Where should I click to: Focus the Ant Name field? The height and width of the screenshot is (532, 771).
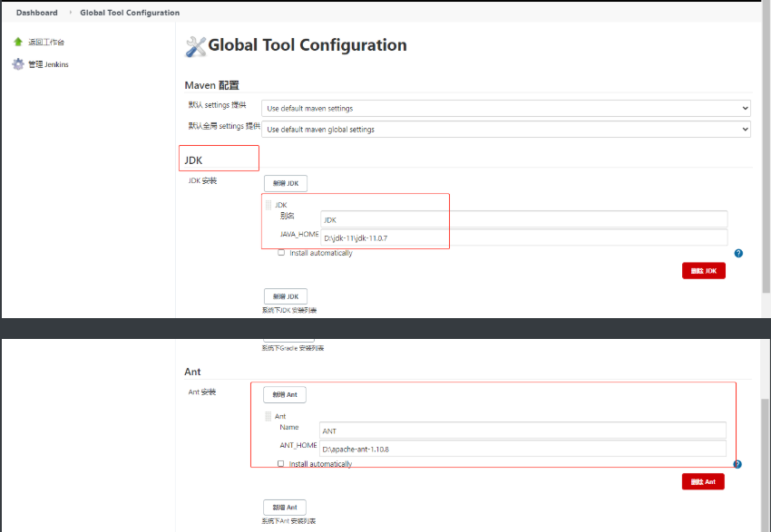click(522, 430)
